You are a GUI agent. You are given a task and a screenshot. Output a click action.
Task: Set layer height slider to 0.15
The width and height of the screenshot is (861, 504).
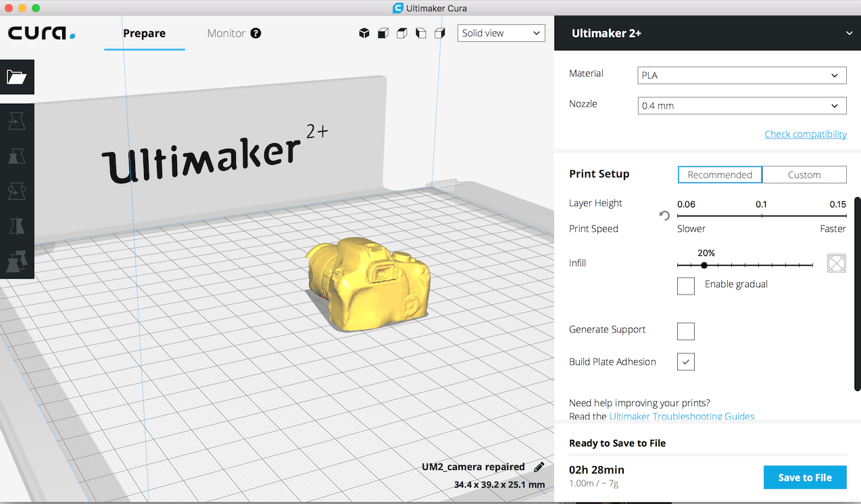point(845,216)
